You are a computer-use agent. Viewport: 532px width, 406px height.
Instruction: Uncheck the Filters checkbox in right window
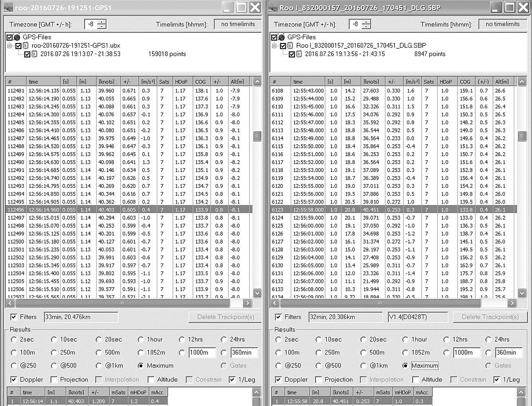click(x=278, y=317)
